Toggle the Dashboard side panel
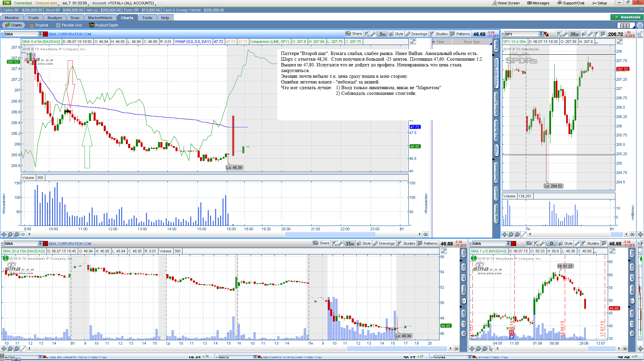 point(496,173)
